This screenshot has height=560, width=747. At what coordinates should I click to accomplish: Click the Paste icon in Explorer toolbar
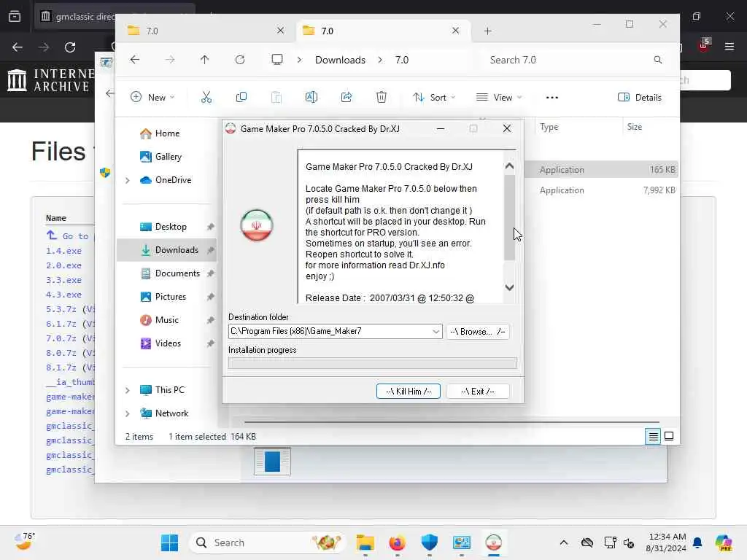276,98
